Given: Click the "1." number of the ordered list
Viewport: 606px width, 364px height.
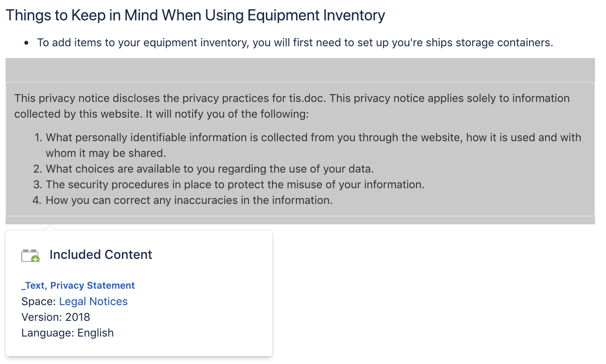Looking at the screenshot, I should [x=38, y=138].
